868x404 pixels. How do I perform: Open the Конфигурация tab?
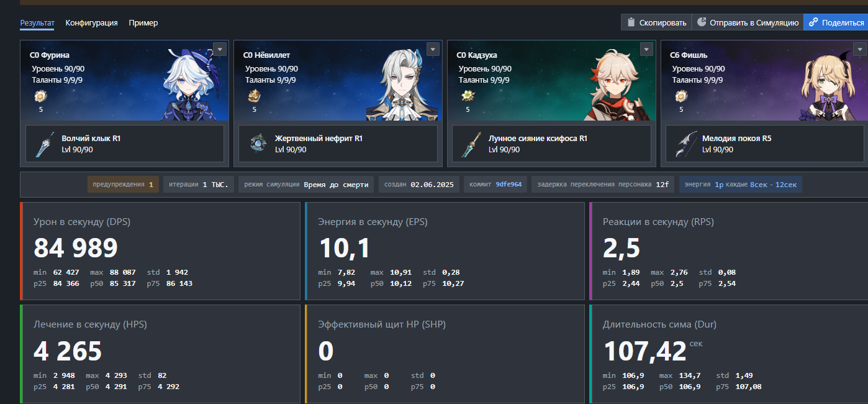92,23
